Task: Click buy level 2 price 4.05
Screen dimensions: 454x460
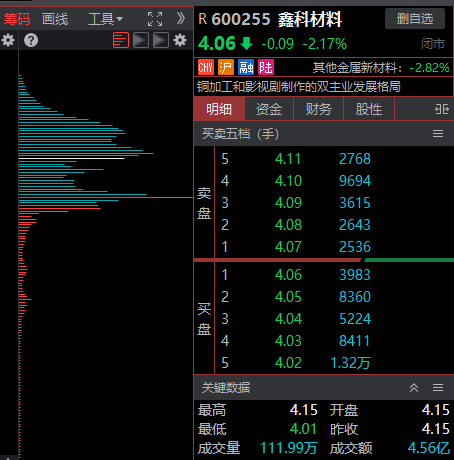Action: (288, 297)
